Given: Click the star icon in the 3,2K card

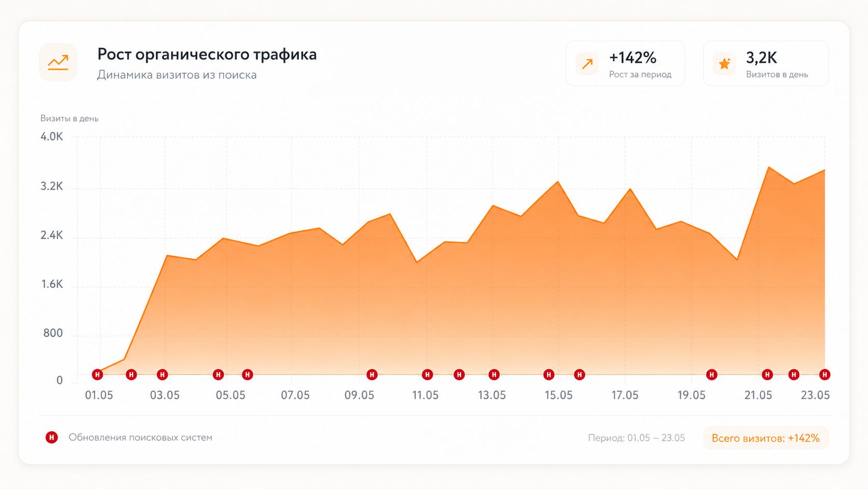Looking at the screenshot, I should [724, 64].
